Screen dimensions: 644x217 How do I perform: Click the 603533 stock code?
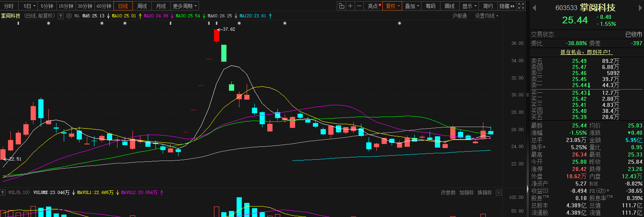tap(566, 8)
